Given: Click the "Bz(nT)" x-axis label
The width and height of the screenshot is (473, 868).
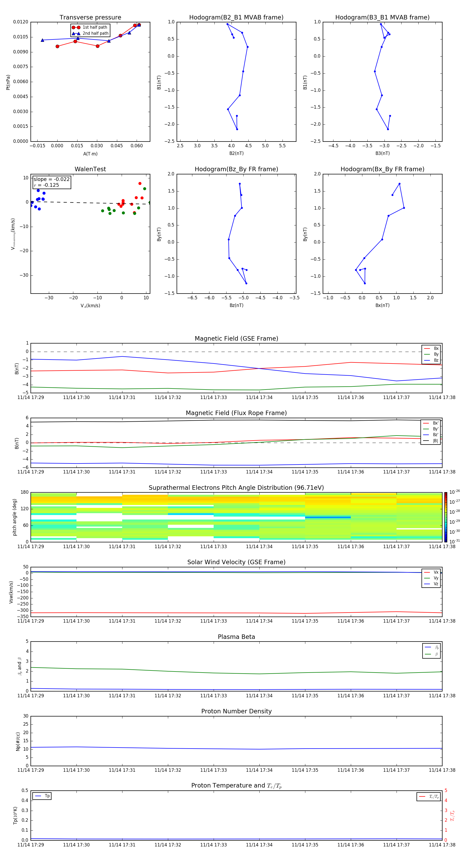Looking at the screenshot, I should [x=236, y=305].
